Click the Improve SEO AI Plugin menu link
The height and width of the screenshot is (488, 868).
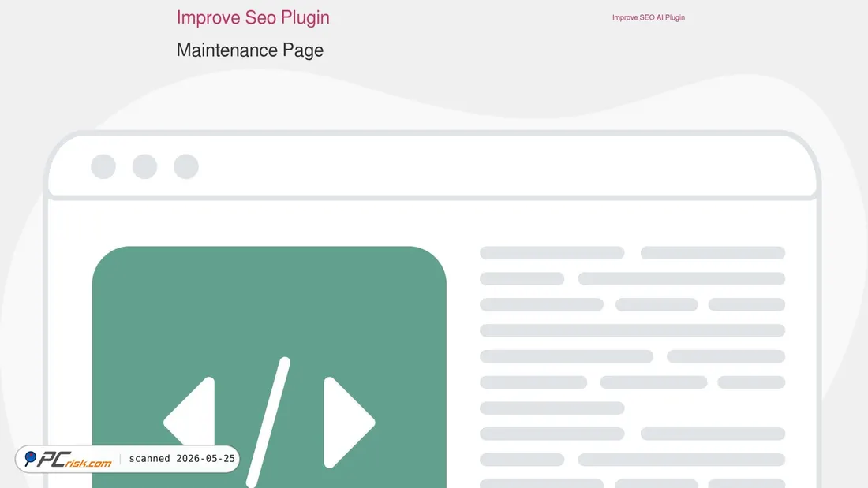[x=648, y=17]
